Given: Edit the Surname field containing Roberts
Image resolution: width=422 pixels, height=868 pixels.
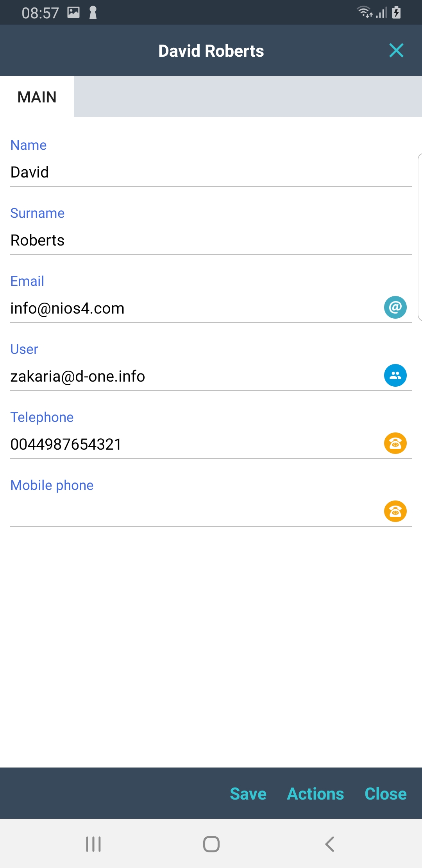Looking at the screenshot, I should click(x=195, y=240).
